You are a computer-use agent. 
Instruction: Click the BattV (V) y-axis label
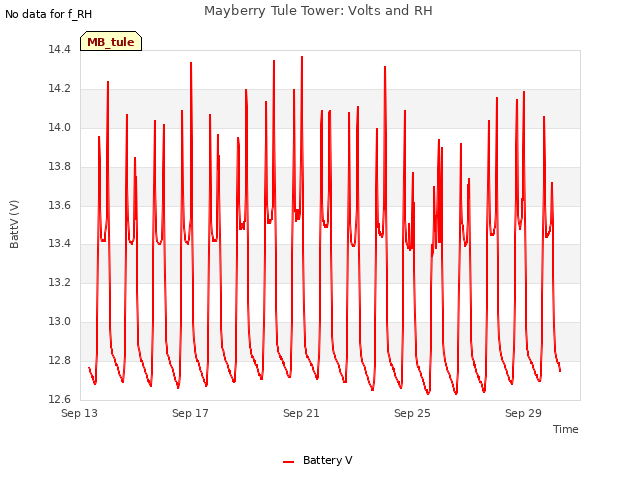point(14,224)
